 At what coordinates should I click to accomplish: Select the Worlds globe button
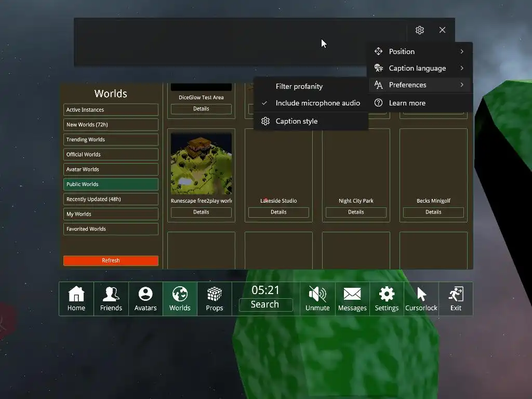[x=180, y=299]
